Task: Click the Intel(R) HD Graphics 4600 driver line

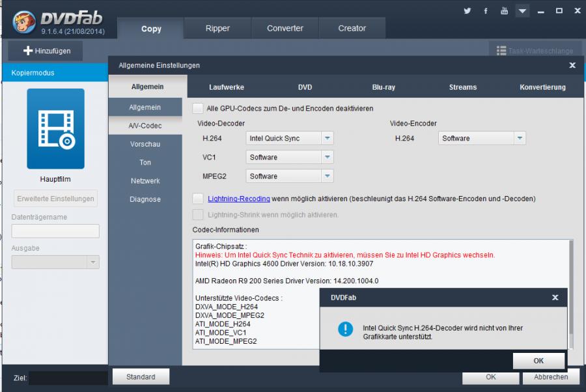Action: (284, 264)
